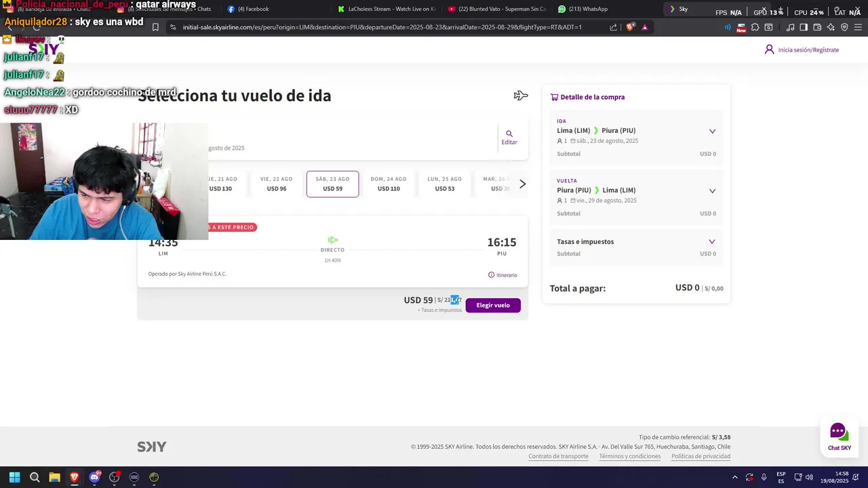Switch to the WhatsApp browser tab
The width and height of the screenshot is (868, 488).
pyautogui.click(x=607, y=9)
